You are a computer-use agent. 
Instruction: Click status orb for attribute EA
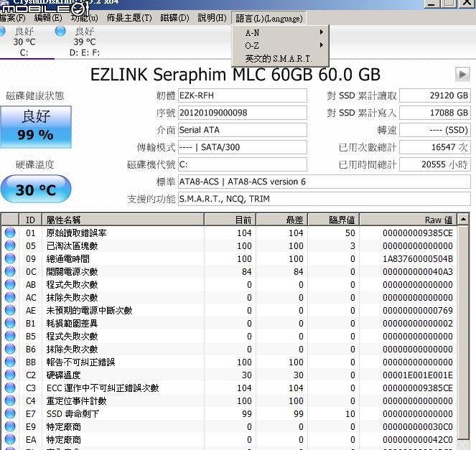click(x=10, y=439)
